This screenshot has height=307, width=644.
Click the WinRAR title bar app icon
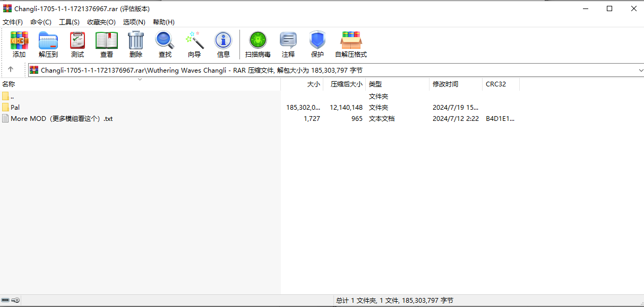(7, 8)
